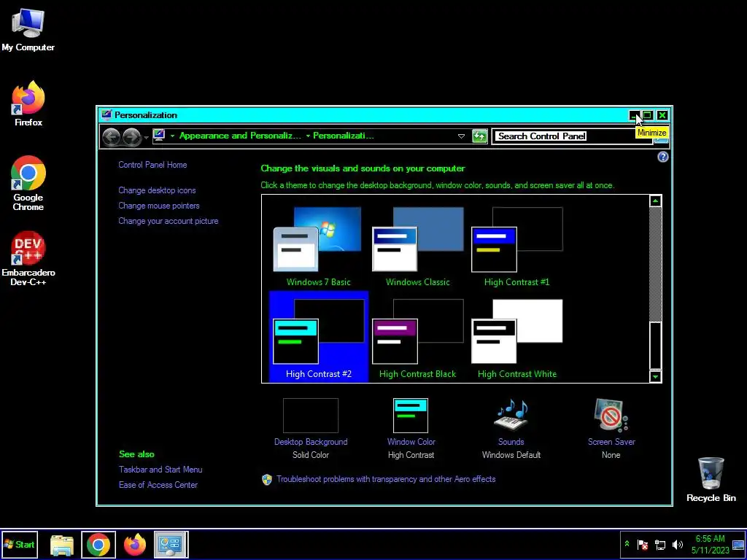Click theme list scroll down arrow
Screen dimensions: 747x560
656,377
